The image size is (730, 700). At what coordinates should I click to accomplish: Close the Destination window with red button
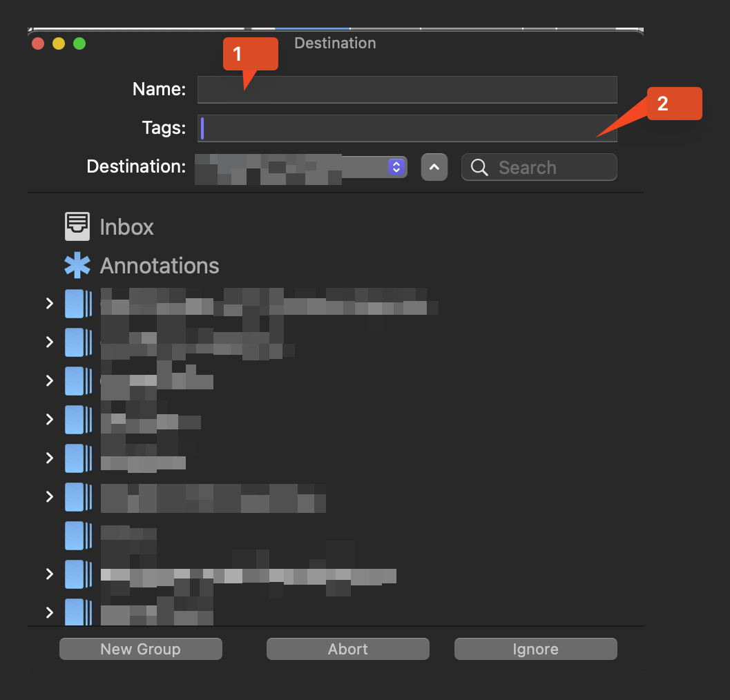point(38,43)
